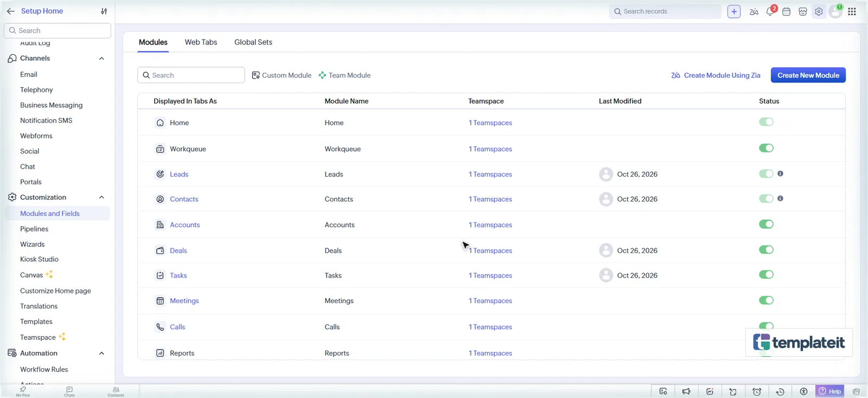
Task: Filter by Team Module
Action: pos(344,75)
